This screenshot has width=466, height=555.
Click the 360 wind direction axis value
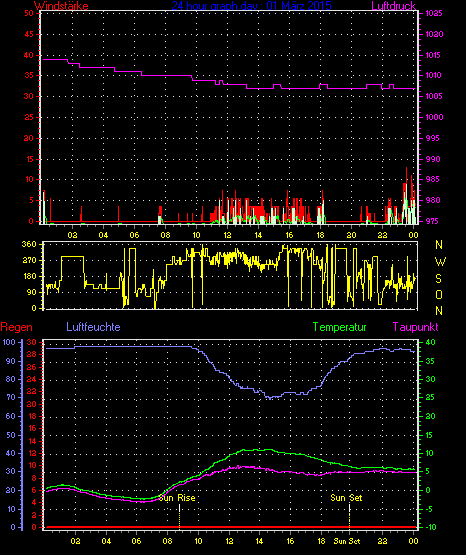tap(29, 244)
